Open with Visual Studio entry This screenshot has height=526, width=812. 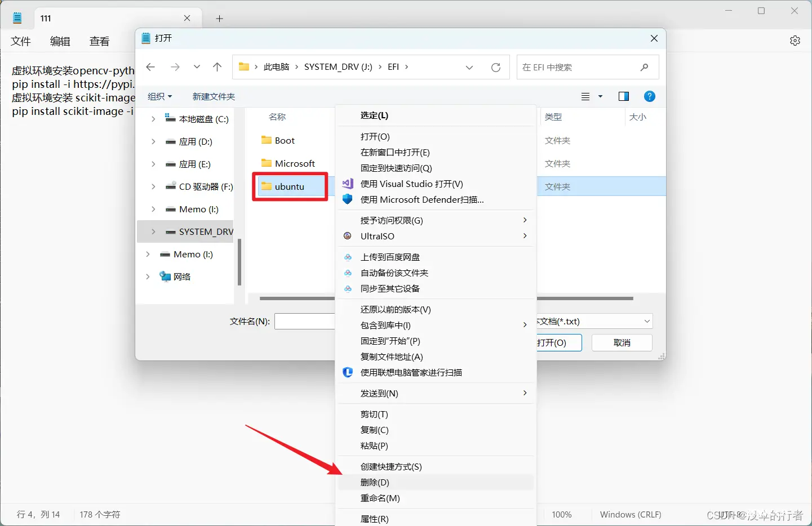tap(436, 184)
